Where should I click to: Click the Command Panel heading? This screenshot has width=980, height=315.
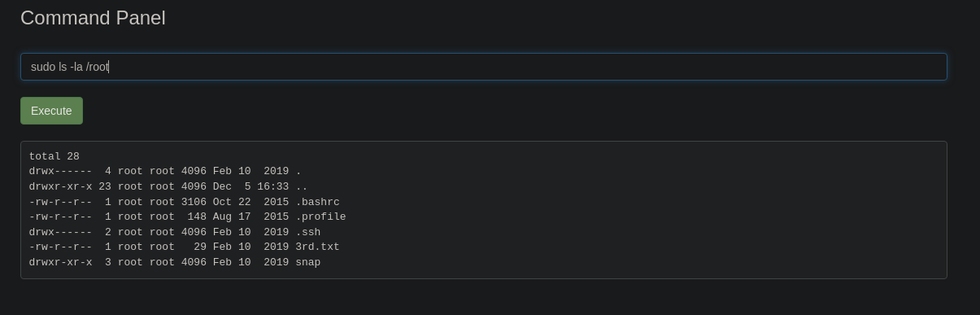(x=93, y=18)
